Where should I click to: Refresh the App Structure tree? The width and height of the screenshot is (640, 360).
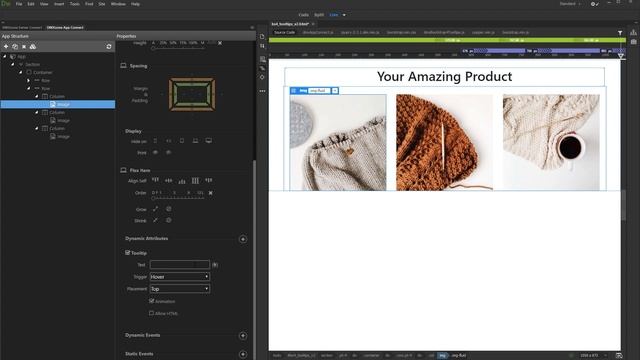109,47
